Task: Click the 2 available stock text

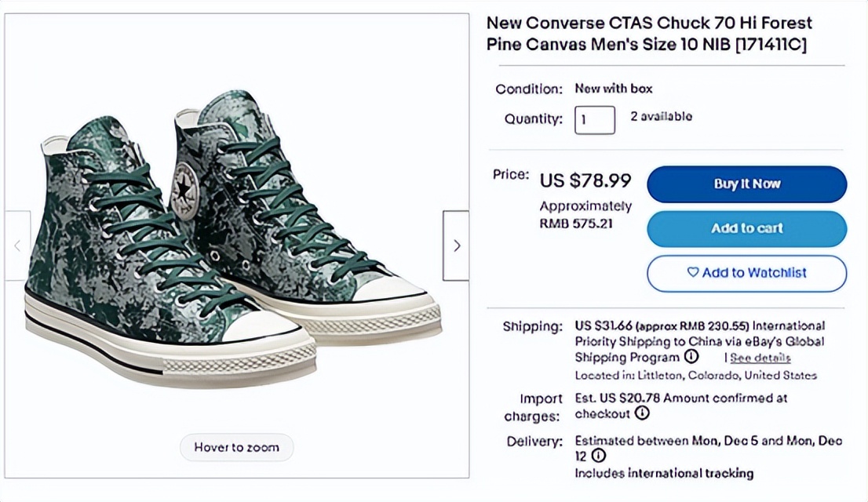Action: click(663, 117)
